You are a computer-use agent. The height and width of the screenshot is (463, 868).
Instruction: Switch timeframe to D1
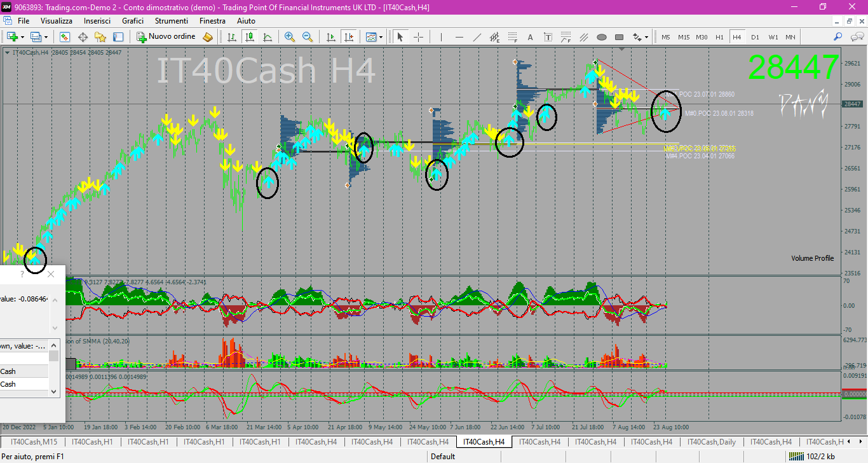click(755, 37)
